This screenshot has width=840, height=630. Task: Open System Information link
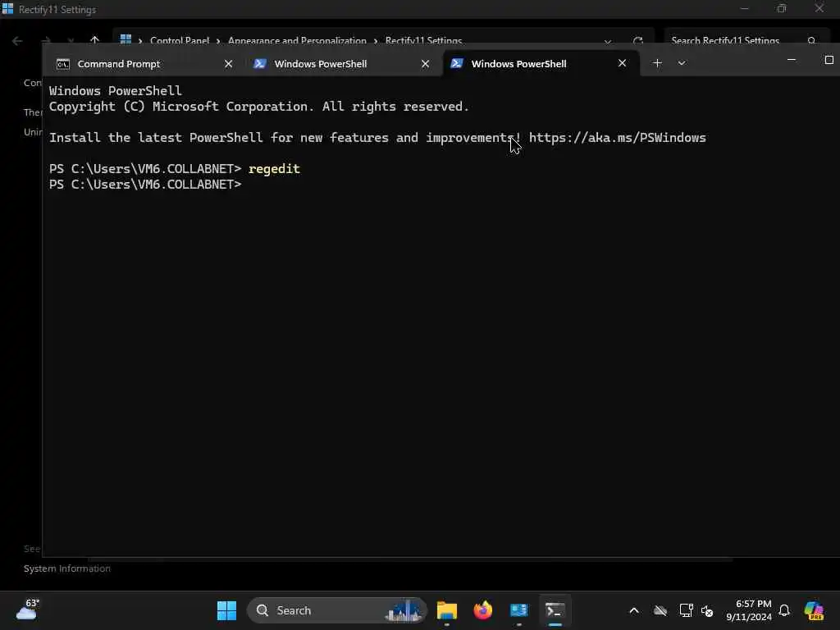(x=67, y=568)
